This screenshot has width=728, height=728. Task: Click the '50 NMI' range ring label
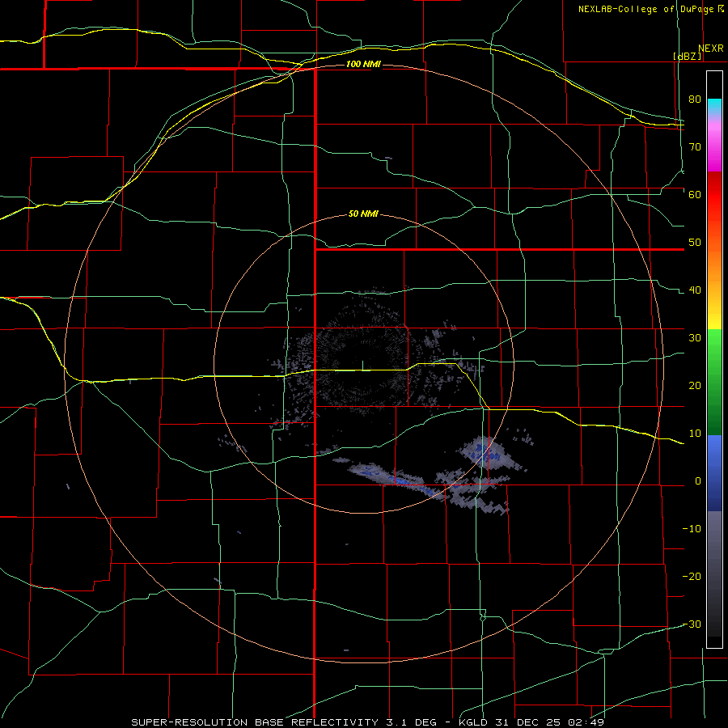(x=363, y=214)
